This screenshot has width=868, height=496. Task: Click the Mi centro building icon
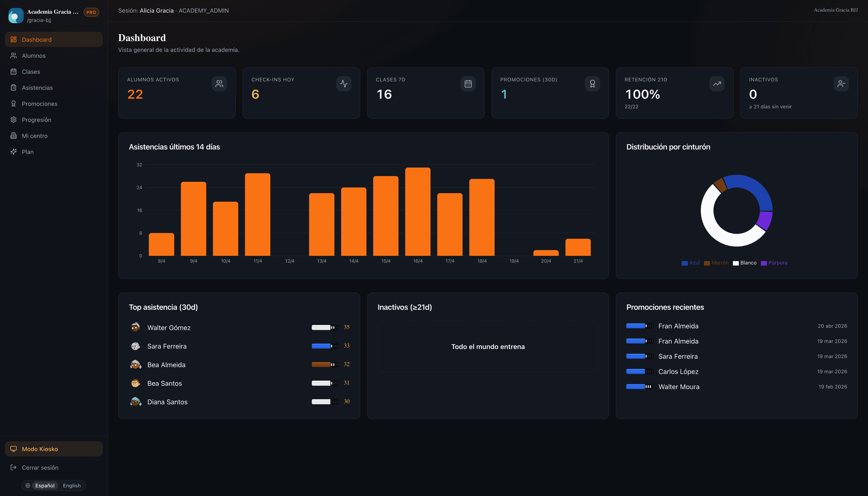(14, 136)
